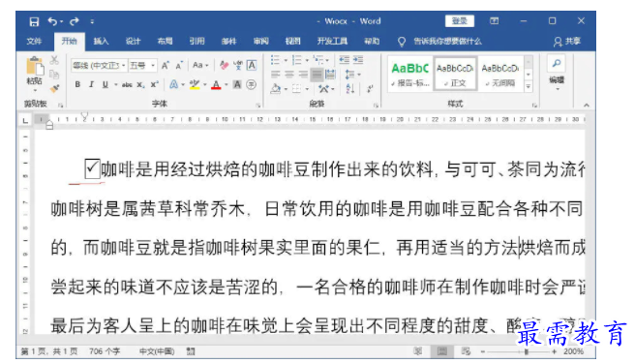Toggle character shading on text

(x=237, y=84)
